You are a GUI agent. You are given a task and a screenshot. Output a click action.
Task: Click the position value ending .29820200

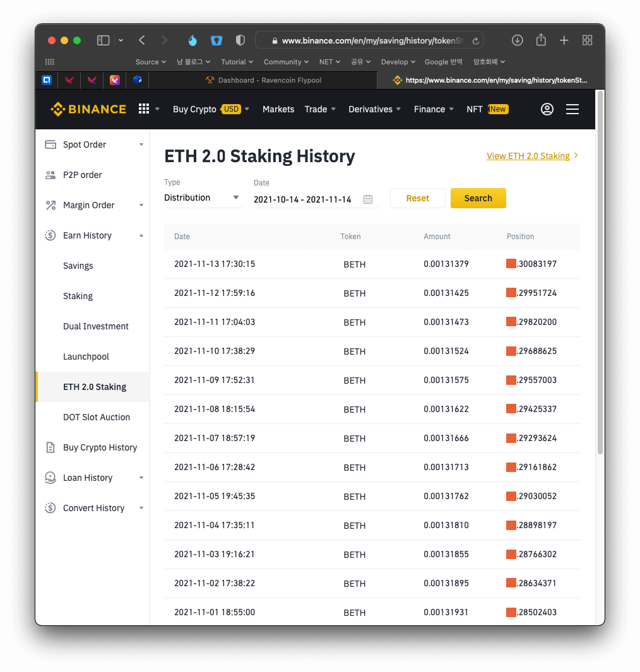[x=531, y=322]
